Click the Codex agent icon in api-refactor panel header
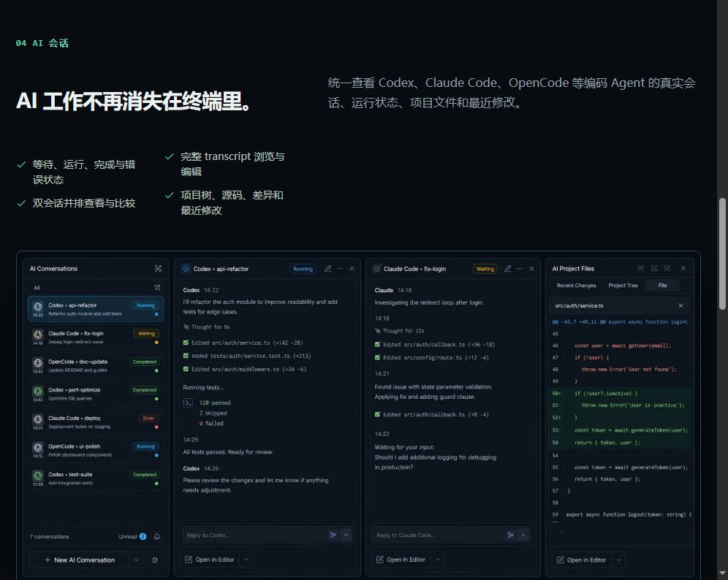Viewport: 728px width, 580px height. coord(186,269)
